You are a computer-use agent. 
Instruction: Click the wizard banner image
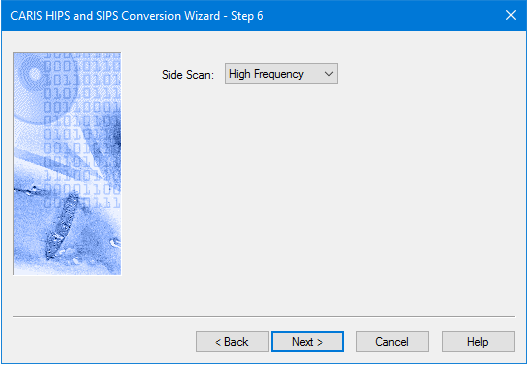67,164
